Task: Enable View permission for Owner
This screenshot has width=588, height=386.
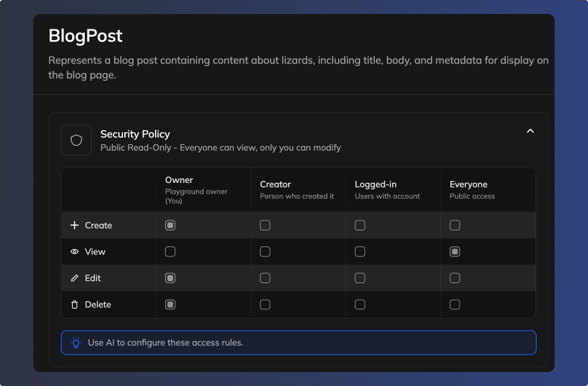Action: click(170, 252)
